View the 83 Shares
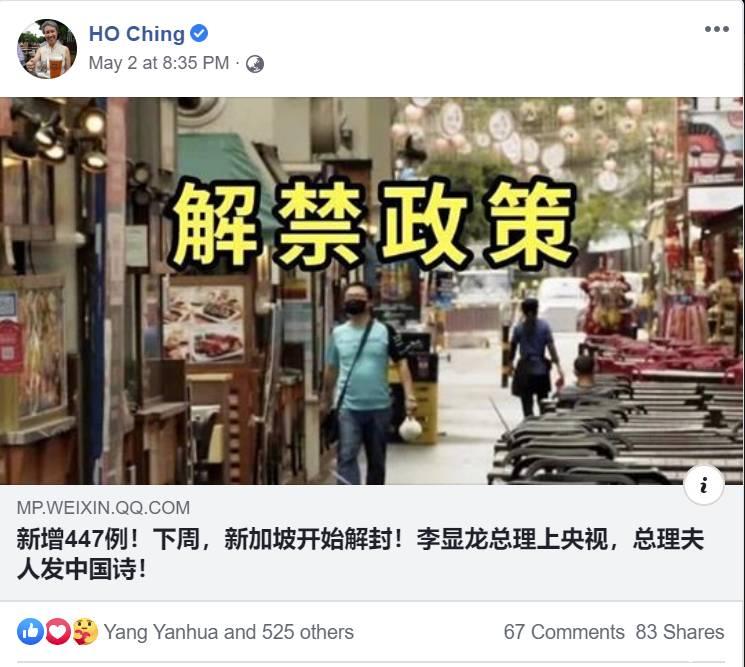The image size is (745, 667). tap(680, 632)
